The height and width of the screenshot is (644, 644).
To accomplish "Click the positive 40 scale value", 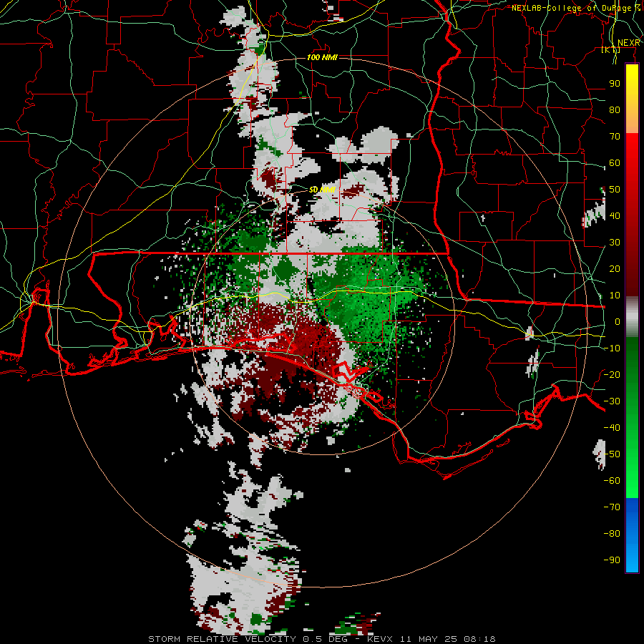I will pos(615,215).
